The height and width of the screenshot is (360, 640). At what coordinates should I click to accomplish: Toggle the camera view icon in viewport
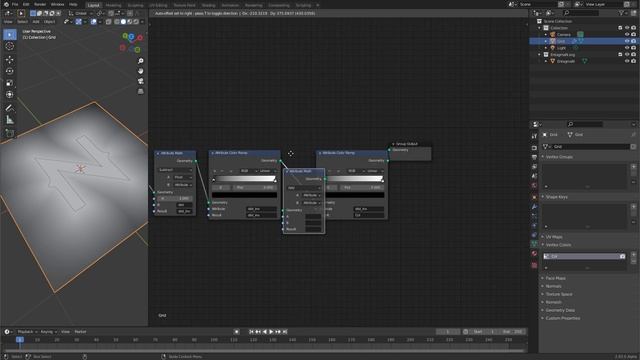point(141,81)
